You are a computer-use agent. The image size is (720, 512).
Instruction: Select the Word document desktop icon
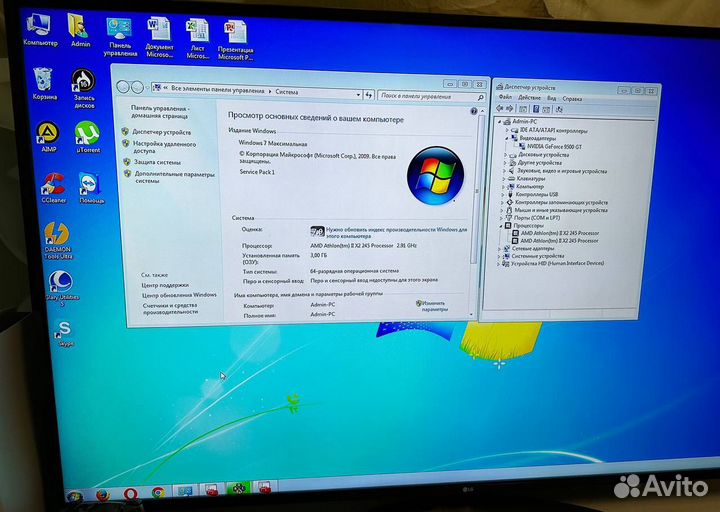pyautogui.click(x=159, y=37)
